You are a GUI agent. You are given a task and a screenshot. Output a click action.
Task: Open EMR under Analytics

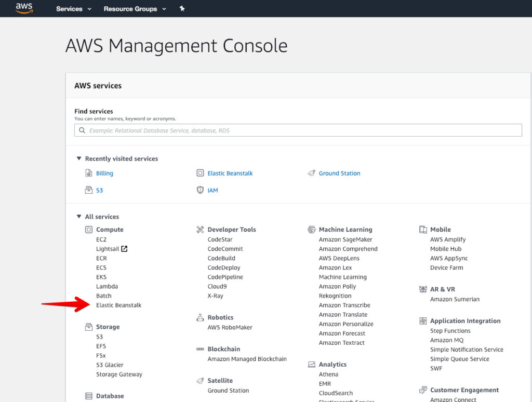(x=325, y=384)
